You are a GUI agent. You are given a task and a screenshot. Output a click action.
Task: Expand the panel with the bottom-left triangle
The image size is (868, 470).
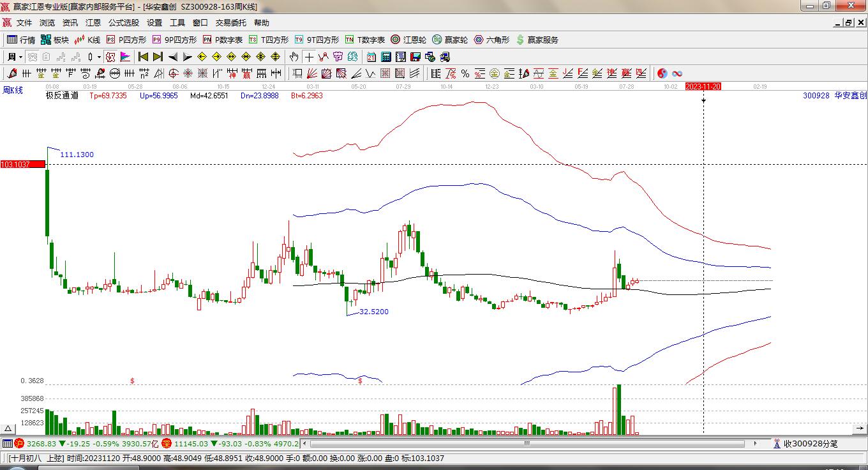tap(8, 428)
